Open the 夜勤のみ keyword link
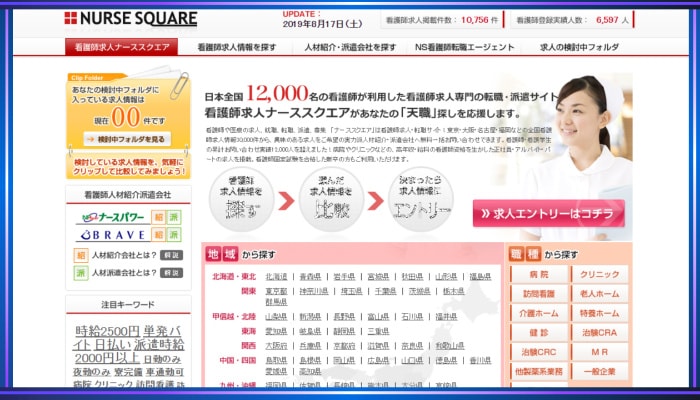The width and height of the screenshot is (700, 400). tap(92, 372)
